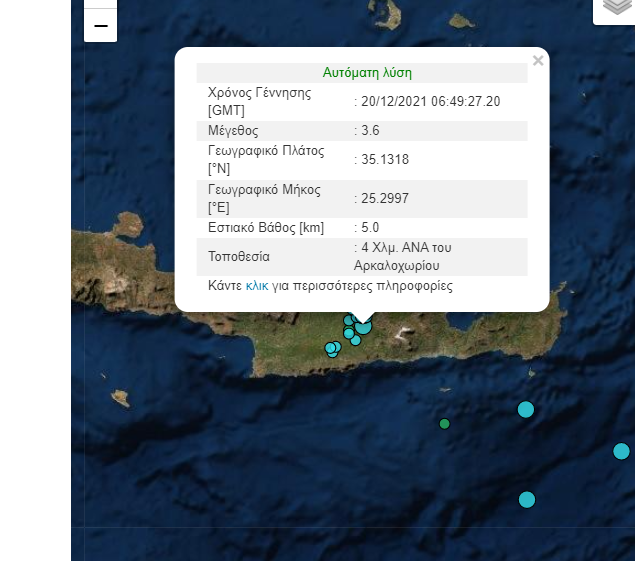Click the origin time value 20/12/2021 06:49:27.20
The image size is (635, 561).
(430, 102)
